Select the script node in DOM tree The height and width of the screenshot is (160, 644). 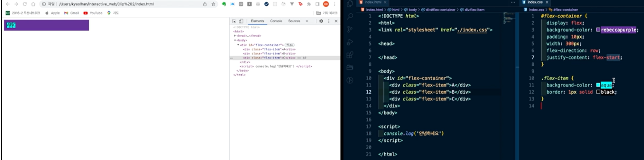coord(276,66)
